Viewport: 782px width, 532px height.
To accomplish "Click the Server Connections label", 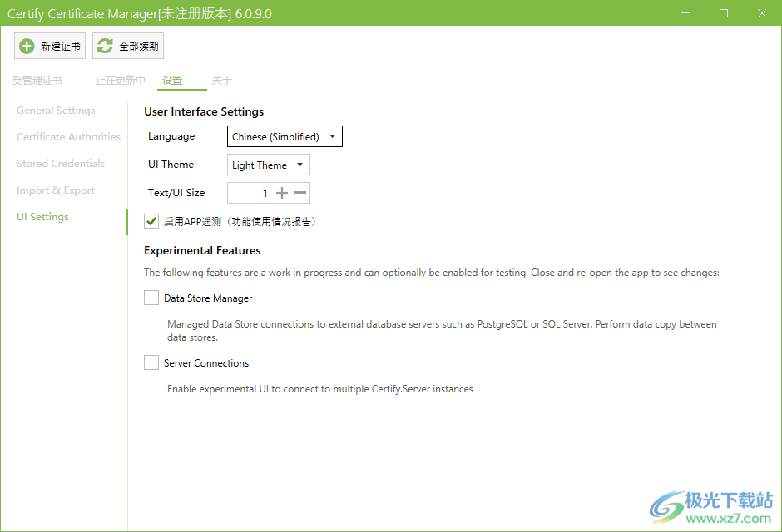I will click(x=206, y=363).
